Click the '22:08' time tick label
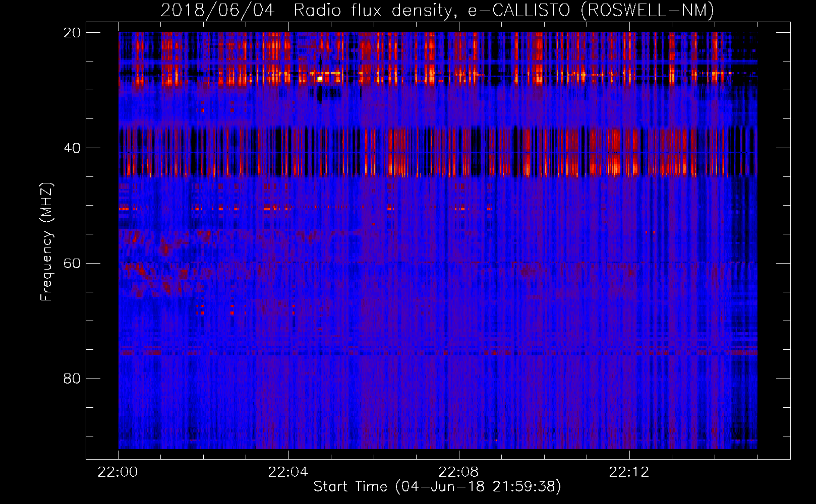Screen dimensions: 816x504 [x=458, y=472]
